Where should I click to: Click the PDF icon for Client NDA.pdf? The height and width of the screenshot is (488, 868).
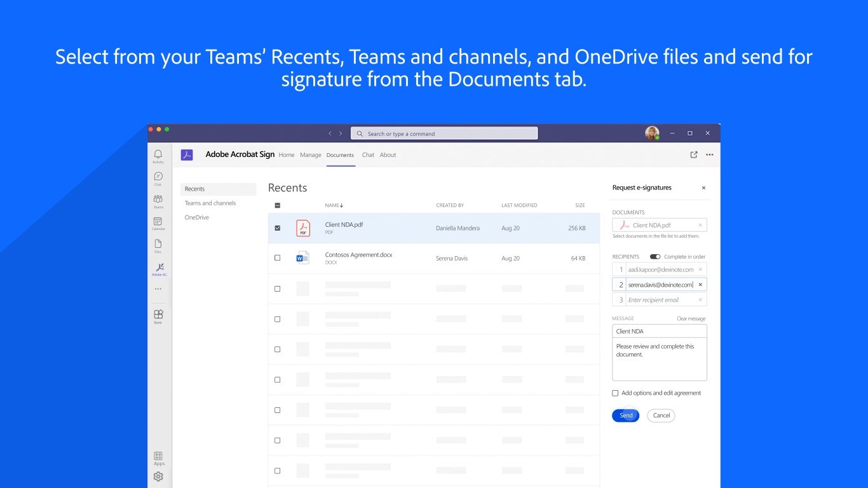(x=303, y=228)
